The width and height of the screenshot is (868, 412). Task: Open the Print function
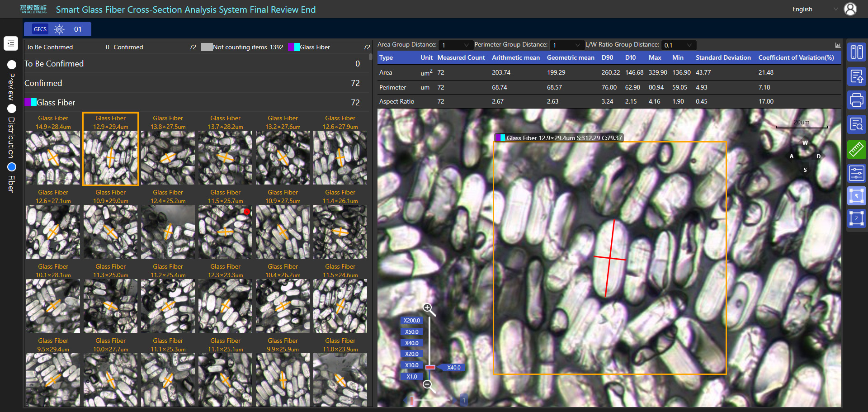click(856, 100)
